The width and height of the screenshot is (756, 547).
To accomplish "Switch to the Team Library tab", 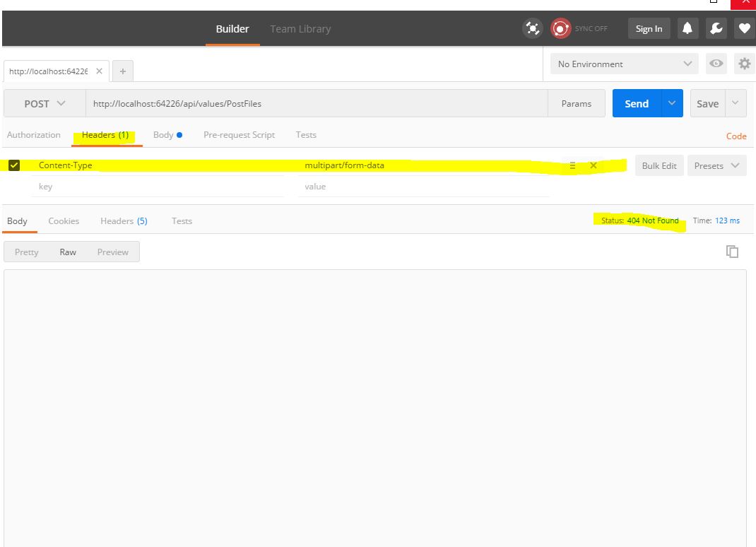I will [300, 29].
